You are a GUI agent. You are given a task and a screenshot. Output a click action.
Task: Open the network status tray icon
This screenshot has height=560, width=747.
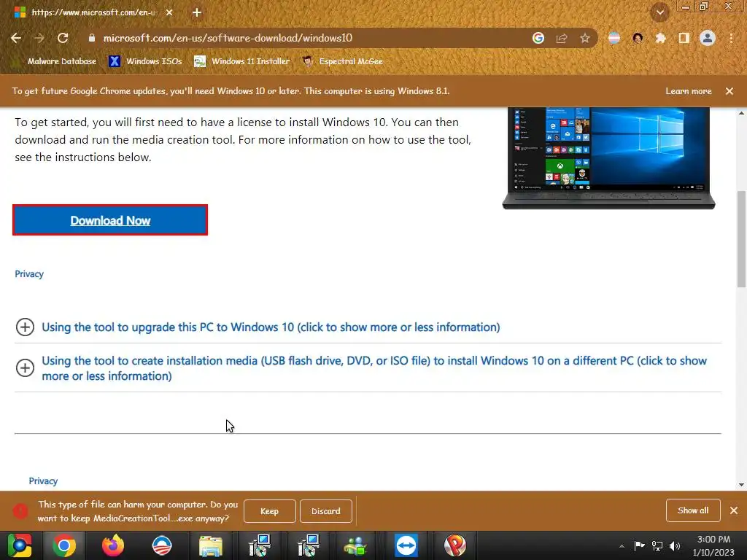pos(657,546)
